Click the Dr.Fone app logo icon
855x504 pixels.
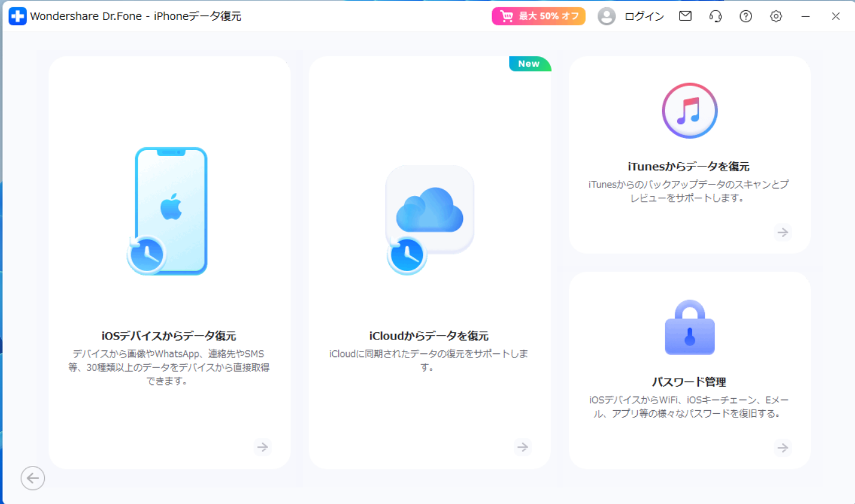pos(17,16)
